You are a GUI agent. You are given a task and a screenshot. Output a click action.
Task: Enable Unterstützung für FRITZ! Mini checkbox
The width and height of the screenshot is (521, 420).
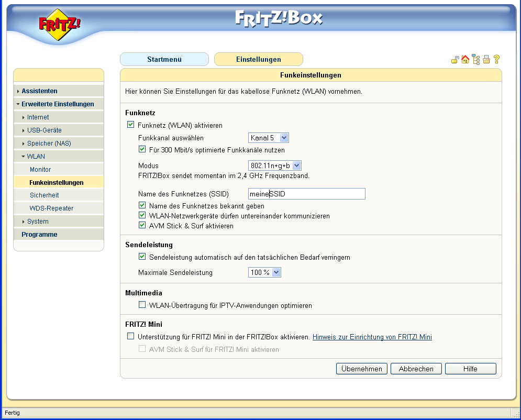(130, 336)
